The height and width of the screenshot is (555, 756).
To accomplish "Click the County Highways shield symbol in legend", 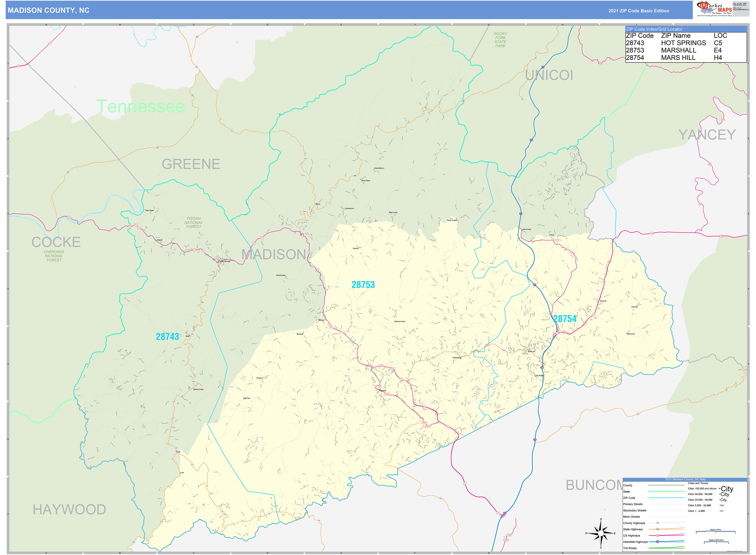I will point(658,523).
